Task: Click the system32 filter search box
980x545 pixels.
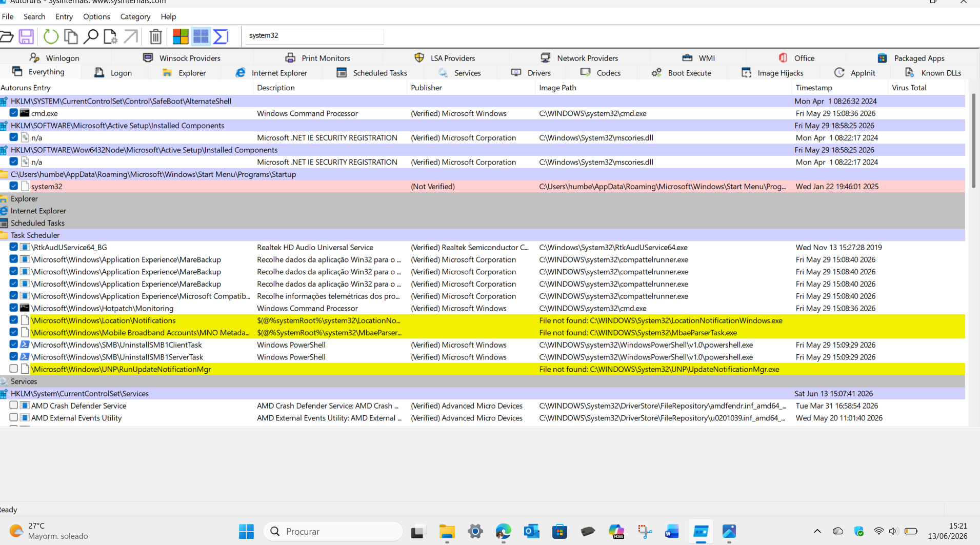Action: pos(314,35)
